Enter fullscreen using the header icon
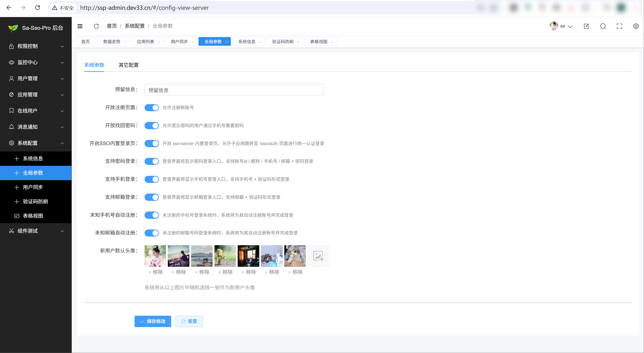The height and width of the screenshot is (353, 644). click(x=619, y=26)
